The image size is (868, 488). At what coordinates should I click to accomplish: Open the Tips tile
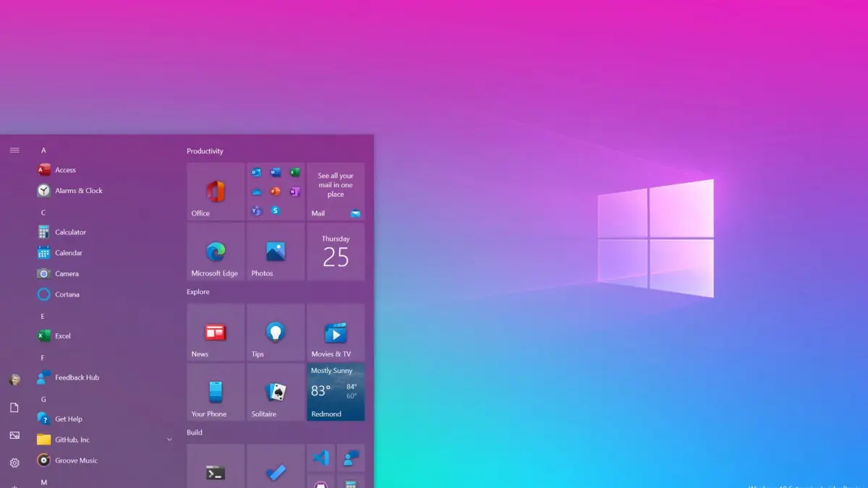click(276, 333)
